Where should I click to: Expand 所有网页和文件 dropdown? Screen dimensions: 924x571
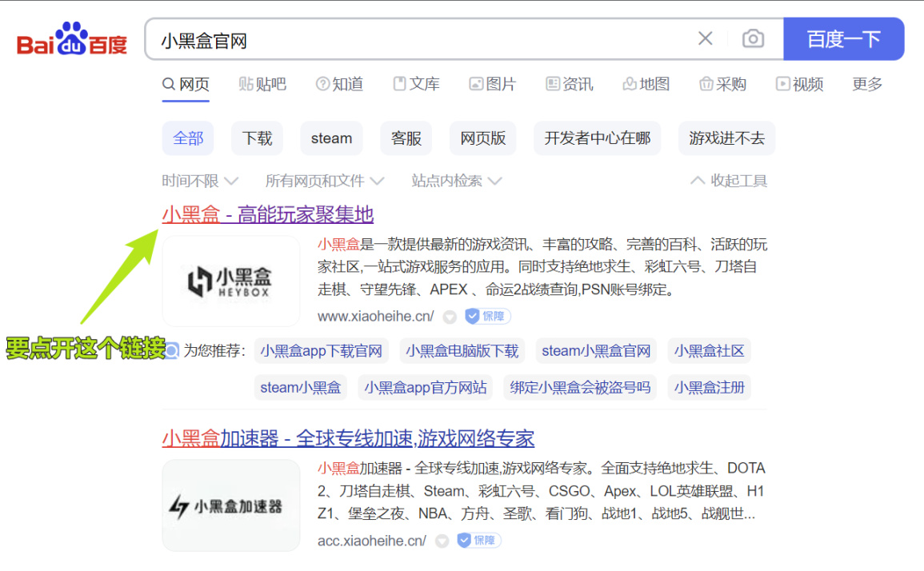[324, 181]
